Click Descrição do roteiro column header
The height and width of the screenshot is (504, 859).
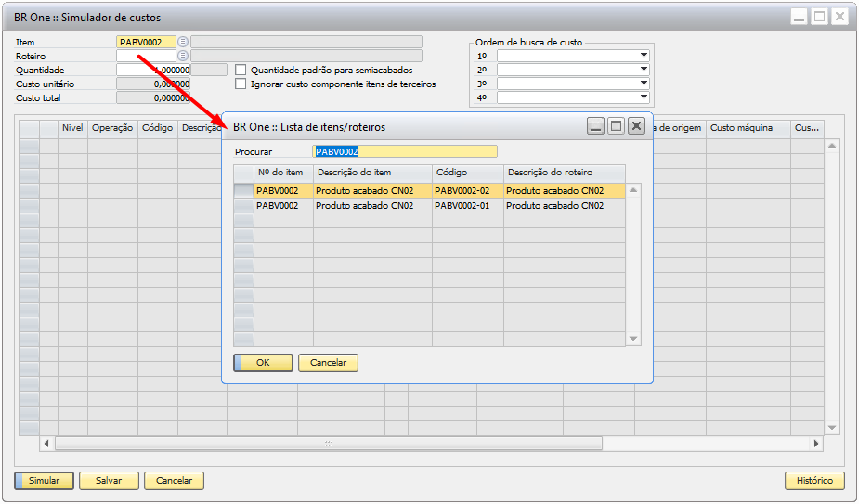pos(564,173)
